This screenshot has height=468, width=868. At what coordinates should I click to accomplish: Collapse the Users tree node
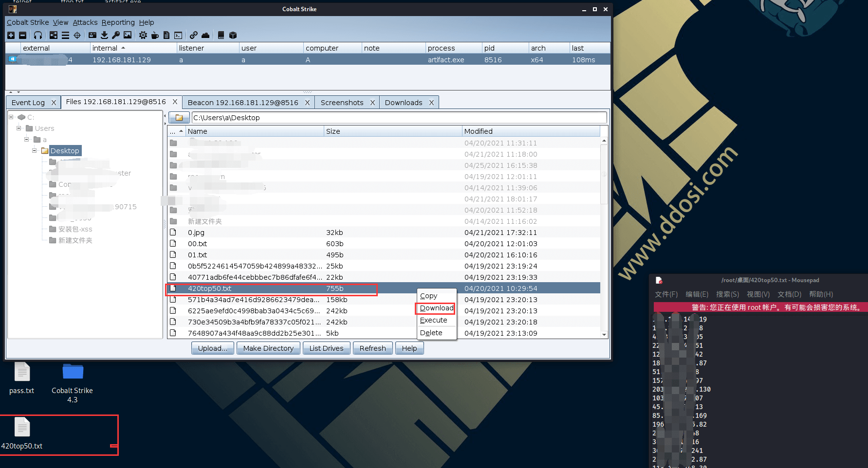click(x=19, y=128)
